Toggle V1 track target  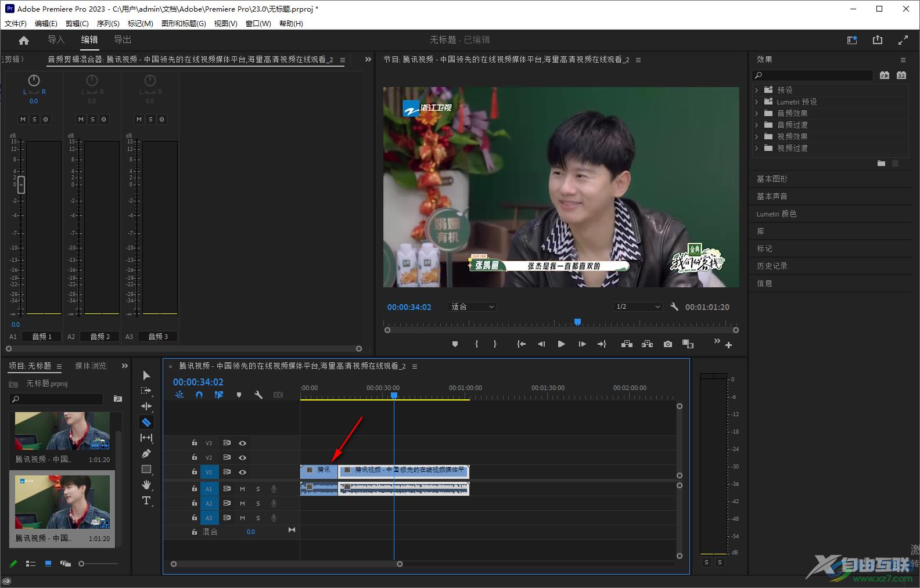(209, 472)
